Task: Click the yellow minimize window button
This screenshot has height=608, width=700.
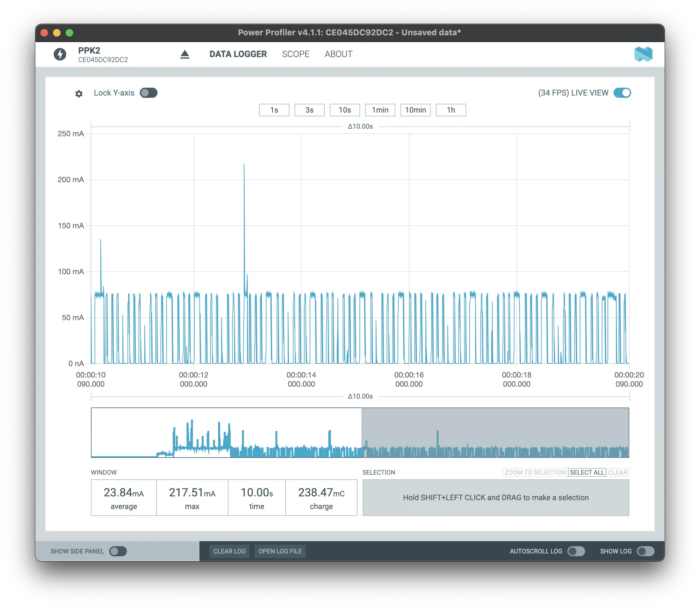Action: pos(57,33)
